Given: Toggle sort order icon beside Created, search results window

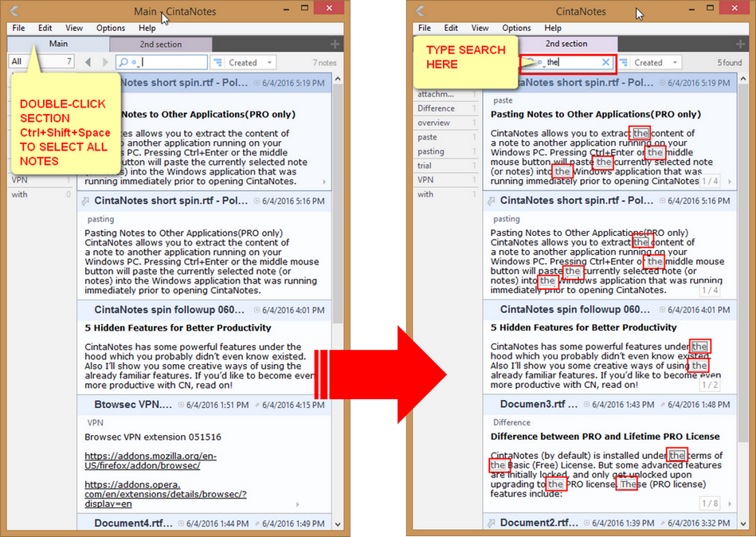Looking at the screenshot, I should click(x=624, y=62).
